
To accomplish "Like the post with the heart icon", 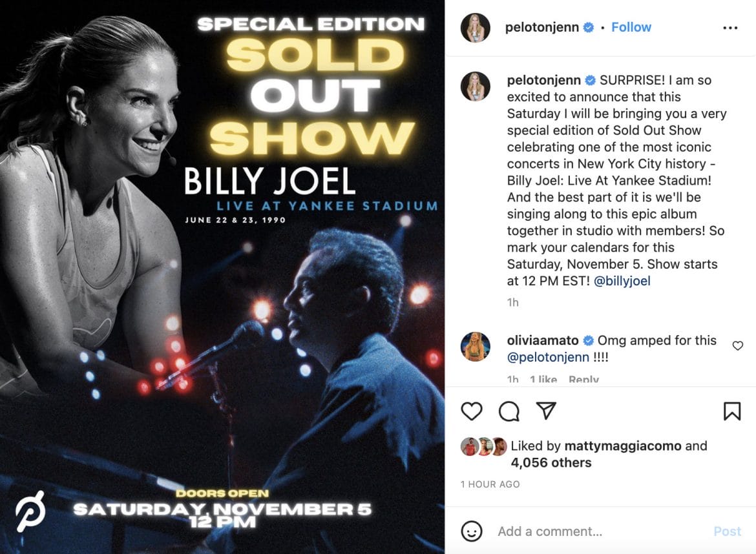I will click(x=471, y=411).
